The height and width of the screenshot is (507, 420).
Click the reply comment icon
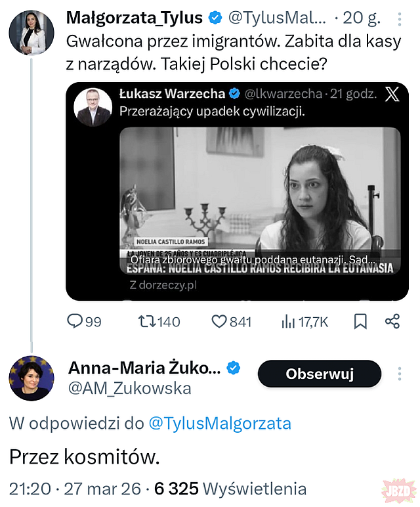76,321
